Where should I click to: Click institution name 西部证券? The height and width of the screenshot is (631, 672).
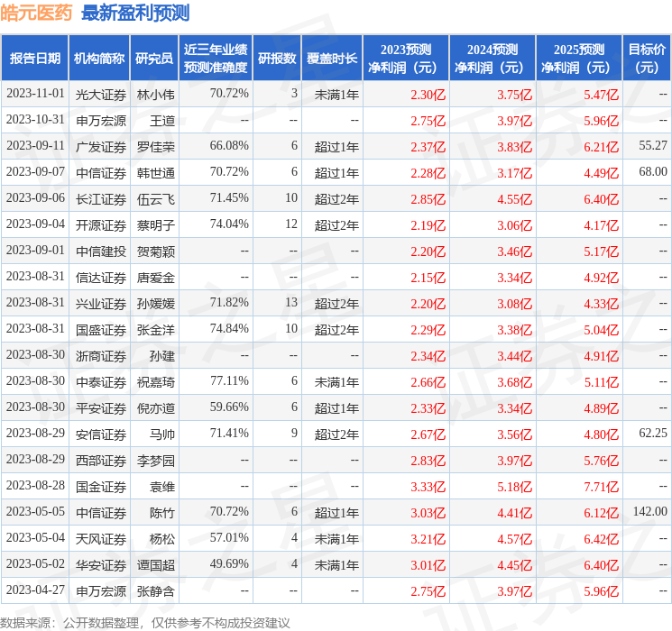pyautogui.click(x=101, y=461)
